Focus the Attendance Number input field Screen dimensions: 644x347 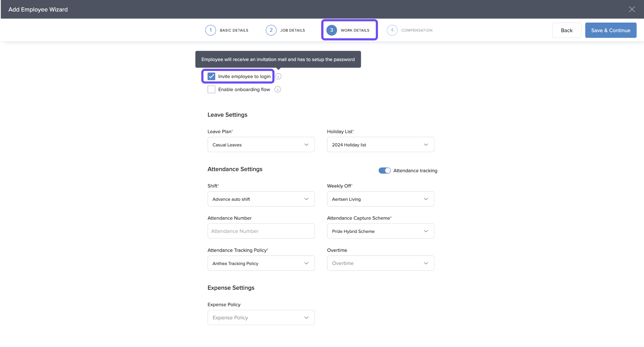[261, 231]
